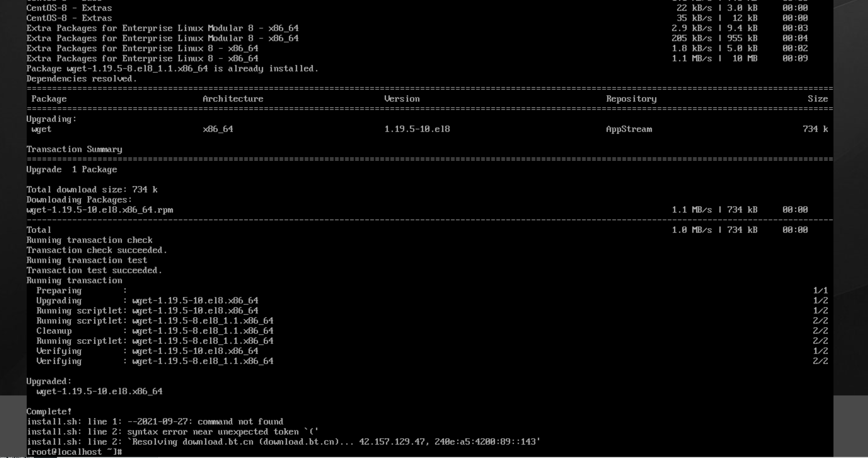Click the '734 k' size cell in the table

[x=815, y=129]
